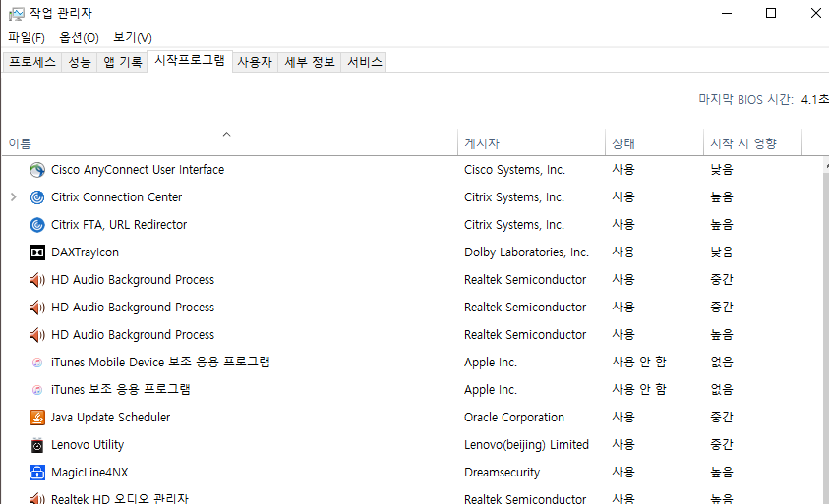The width and height of the screenshot is (829, 504).
Task: Open the 보기(V) menu
Action: click(132, 38)
